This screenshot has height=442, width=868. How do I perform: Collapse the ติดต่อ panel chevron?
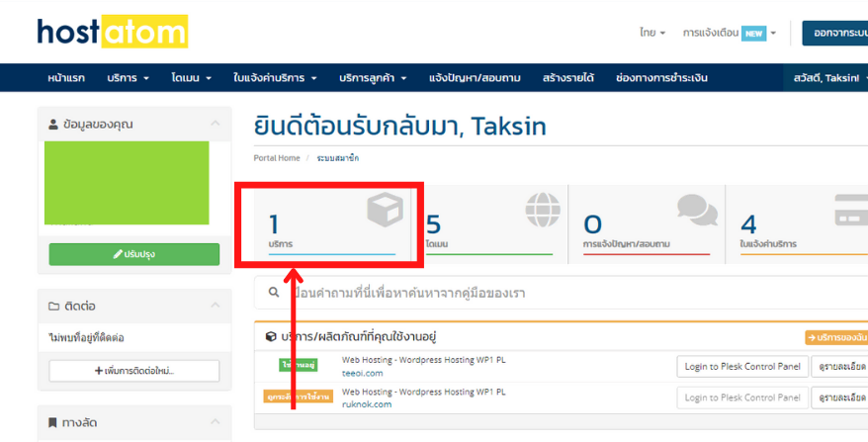pos(216,306)
